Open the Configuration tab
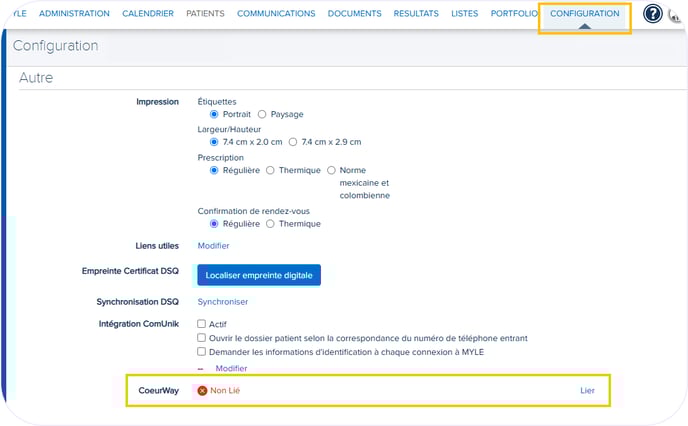 point(584,14)
